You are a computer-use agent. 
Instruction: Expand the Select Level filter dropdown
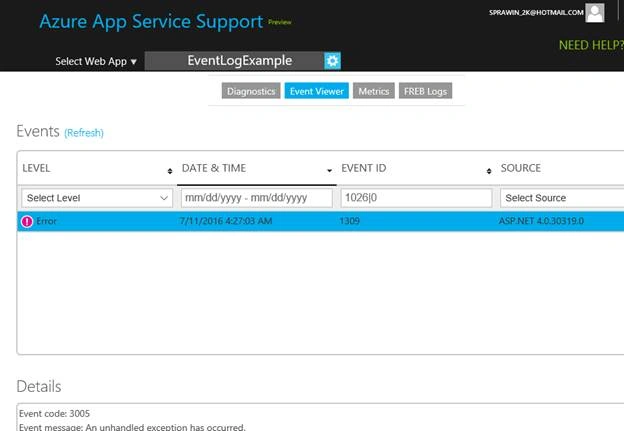coord(97,198)
